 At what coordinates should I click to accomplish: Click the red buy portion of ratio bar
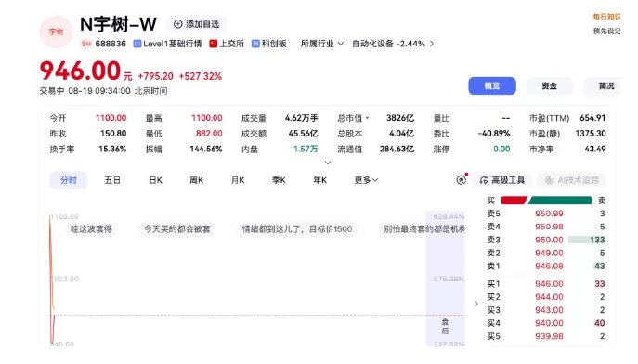pyautogui.click(x=514, y=200)
